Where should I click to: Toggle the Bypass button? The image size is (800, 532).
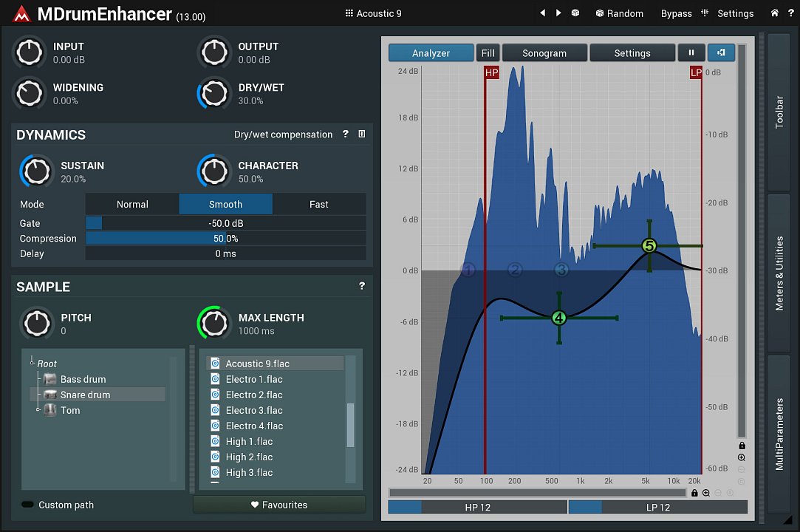coord(676,13)
